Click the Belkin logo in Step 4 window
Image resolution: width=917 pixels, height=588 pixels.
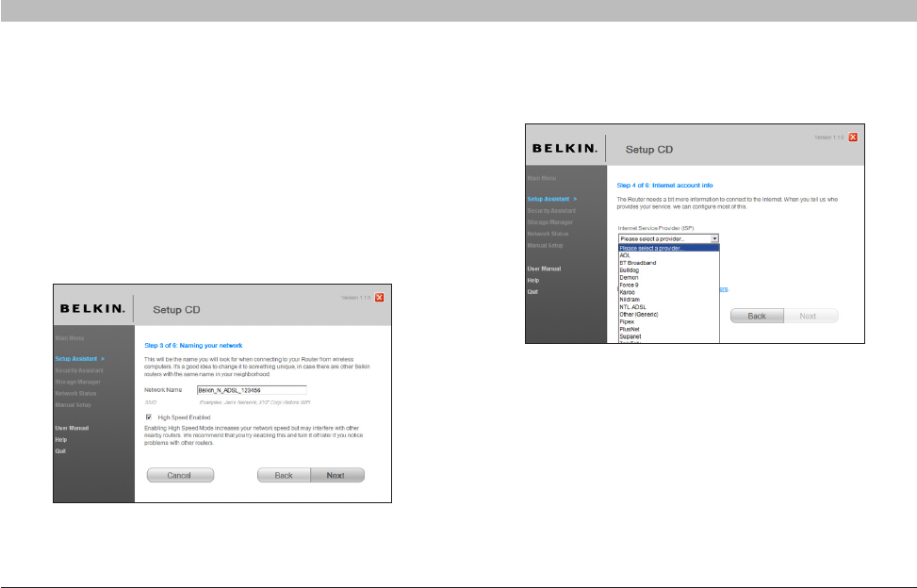[565, 149]
